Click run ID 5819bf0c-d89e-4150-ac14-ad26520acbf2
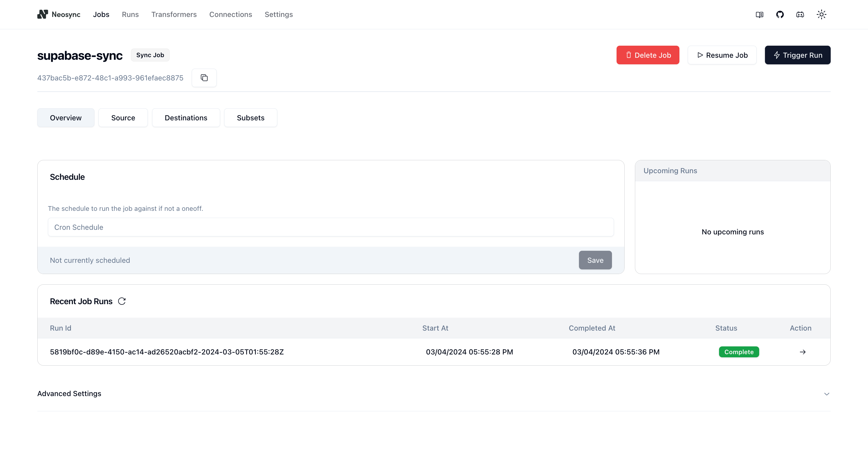 tap(167, 352)
